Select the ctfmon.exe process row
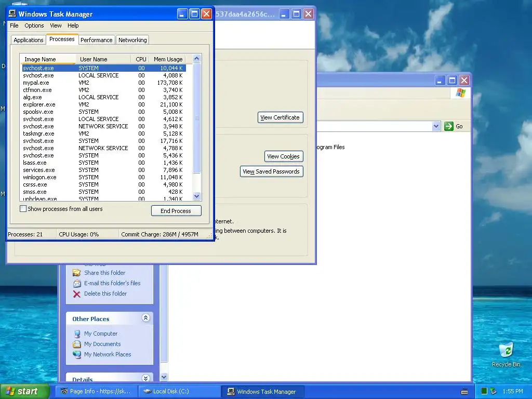The width and height of the screenshot is (532, 399). (x=104, y=90)
